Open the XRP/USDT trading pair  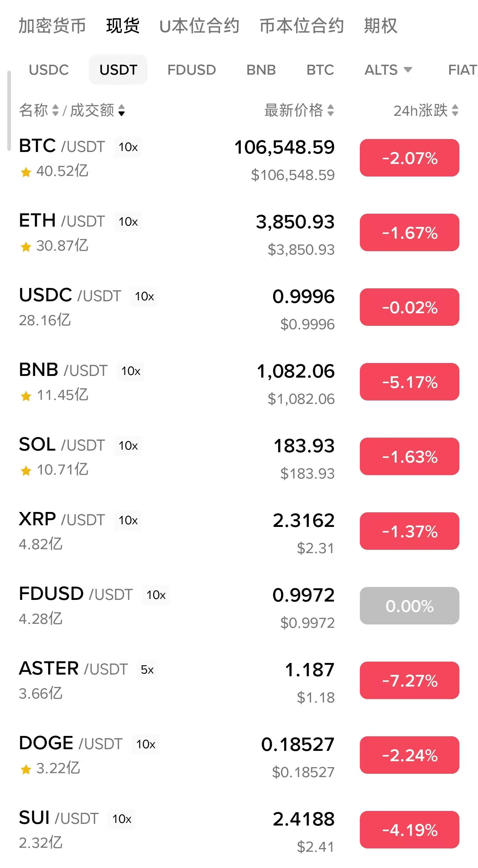[x=62, y=519]
